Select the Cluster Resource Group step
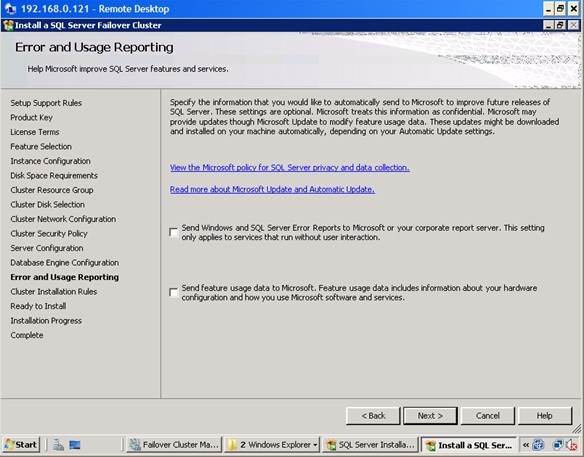This screenshot has width=584, height=457. coord(52,190)
